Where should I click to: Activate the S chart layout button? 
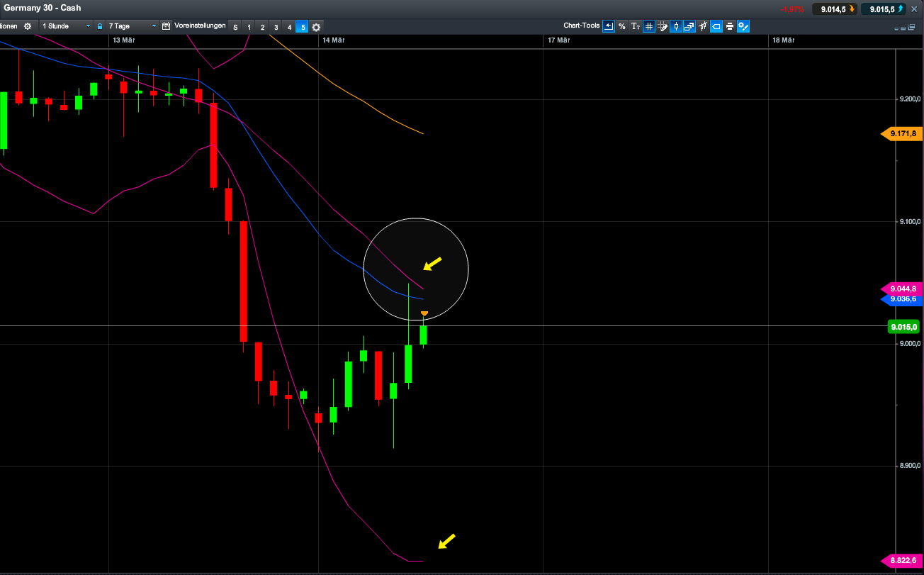click(x=235, y=26)
